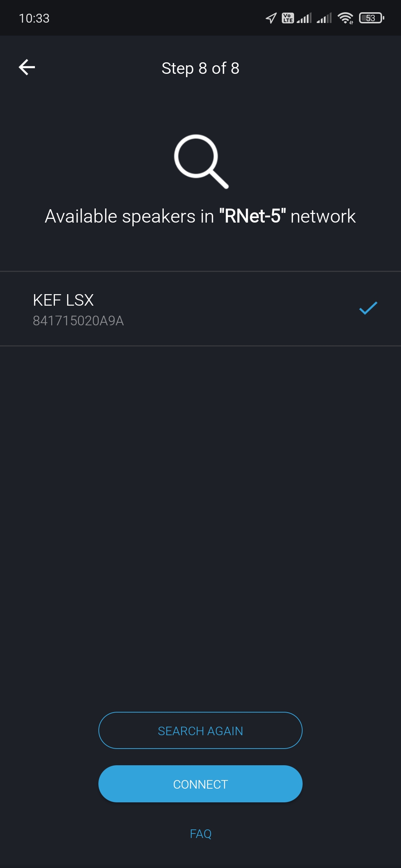Viewport: 401px width, 868px height.
Task: Click the magnifying glass search icon
Action: 201,161
